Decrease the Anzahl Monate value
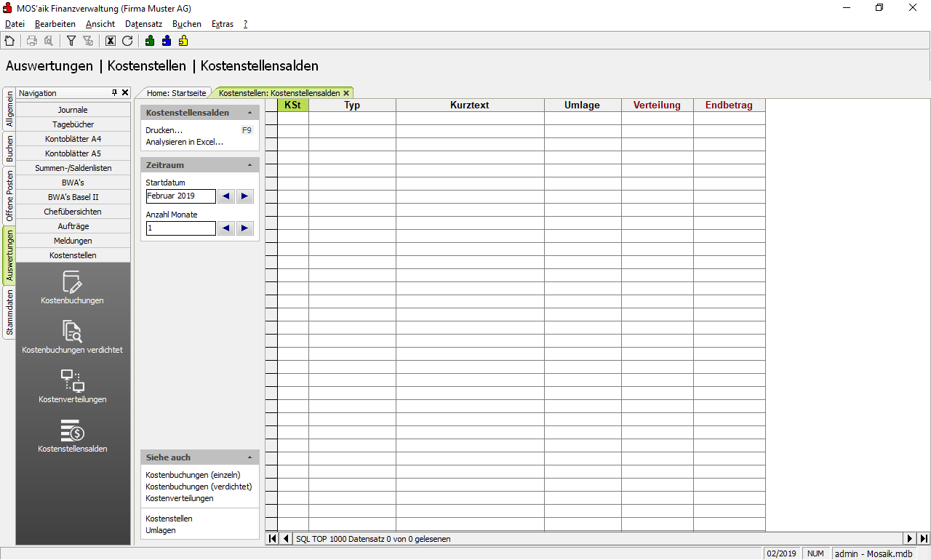Viewport: 931px width, 560px height. coord(226,228)
